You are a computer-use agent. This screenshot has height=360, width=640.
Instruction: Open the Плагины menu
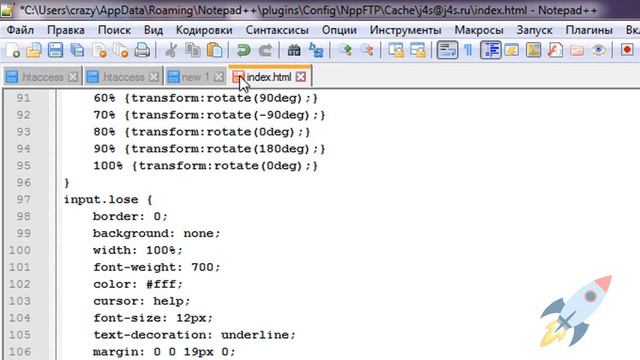pyautogui.click(x=589, y=30)
